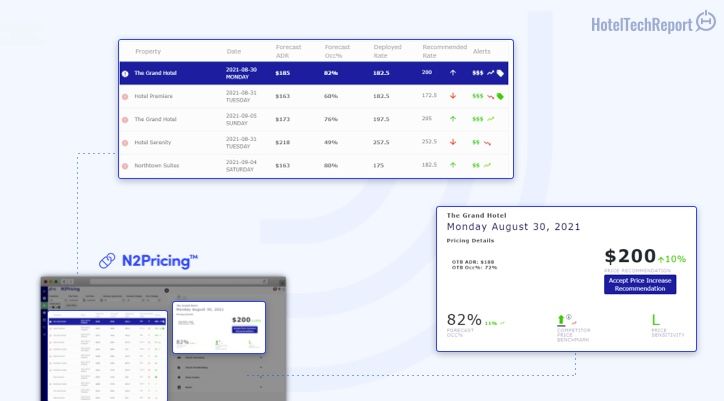Click the green 10% increase indicator
Viewport: 724px width, 401px height.
point(672,259)
